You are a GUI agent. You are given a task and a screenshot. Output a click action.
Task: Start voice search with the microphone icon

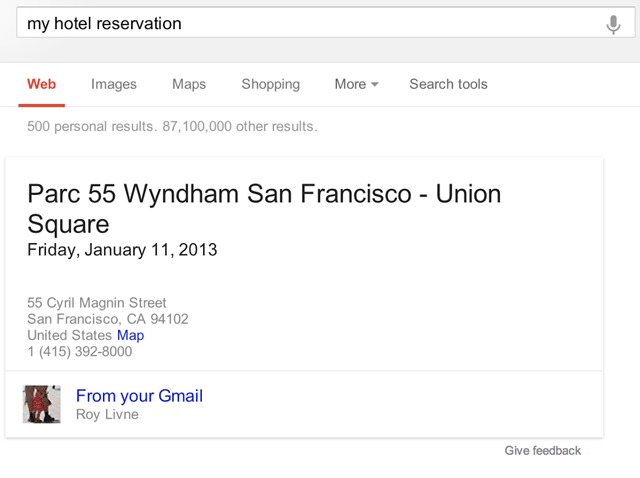613,24
